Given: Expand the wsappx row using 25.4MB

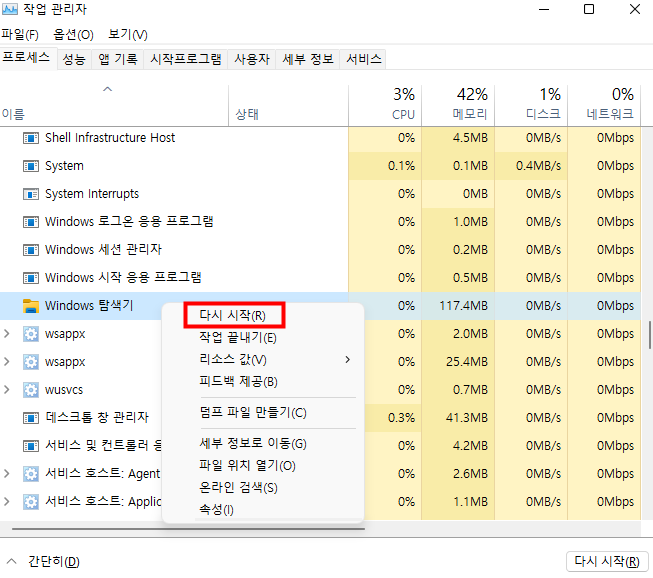Looking at the screenshot, I should [7, 361].
